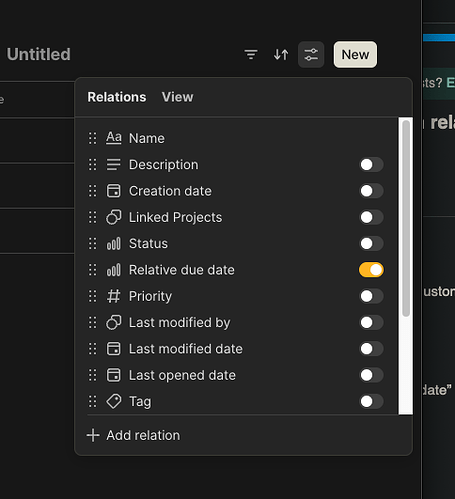Switch to the View tab
The image size is (455, 499).
177,97
